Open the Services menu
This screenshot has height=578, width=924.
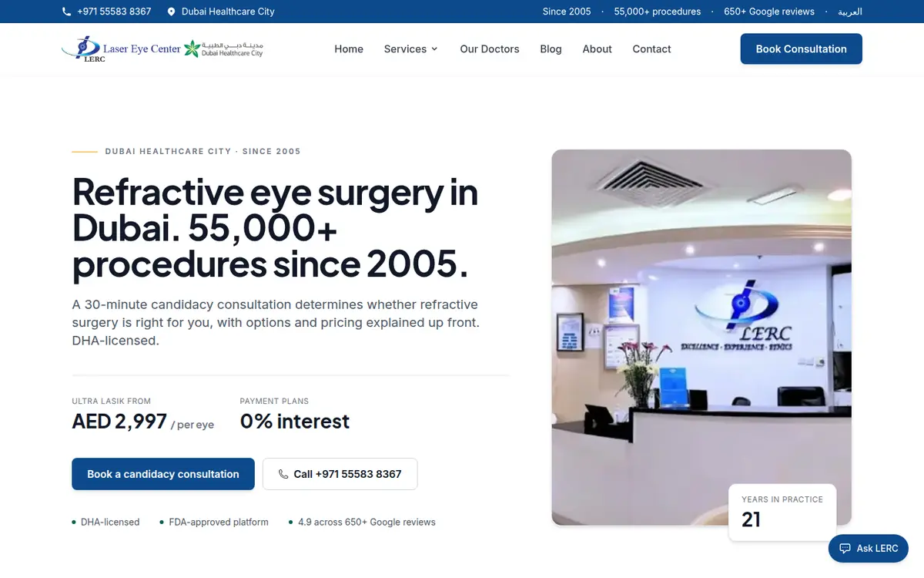click(411, 49)
